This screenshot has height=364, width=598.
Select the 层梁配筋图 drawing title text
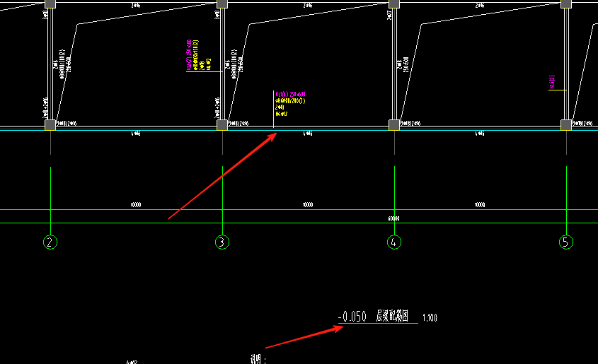[x=392, y=316]
